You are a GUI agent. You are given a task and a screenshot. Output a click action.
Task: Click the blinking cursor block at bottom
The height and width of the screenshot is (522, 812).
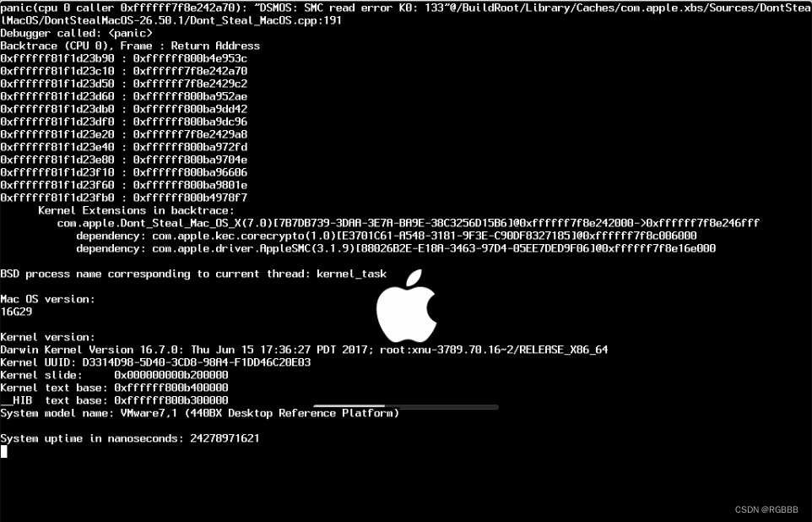click(3, 452)
